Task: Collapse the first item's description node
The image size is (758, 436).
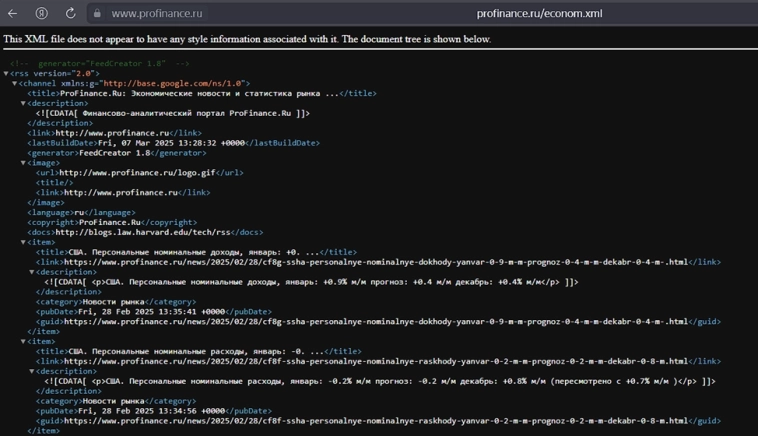Action: (32, 272)
